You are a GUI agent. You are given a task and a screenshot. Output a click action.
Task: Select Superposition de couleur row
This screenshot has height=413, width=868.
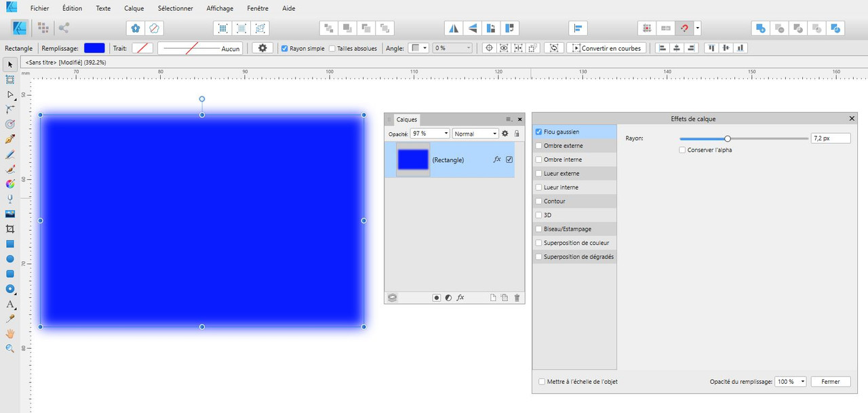[x=575, y=243]
